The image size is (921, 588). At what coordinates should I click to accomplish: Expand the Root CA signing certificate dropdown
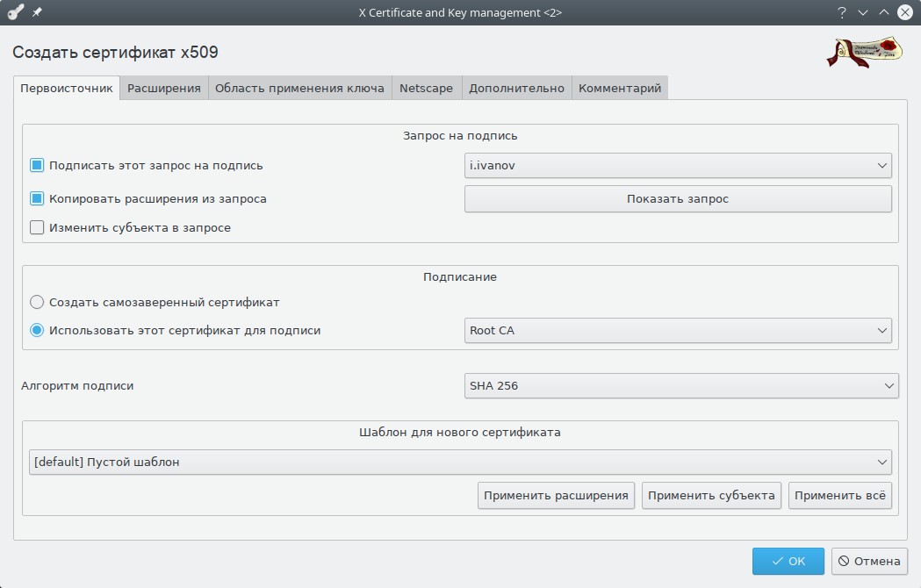(677, 331)
